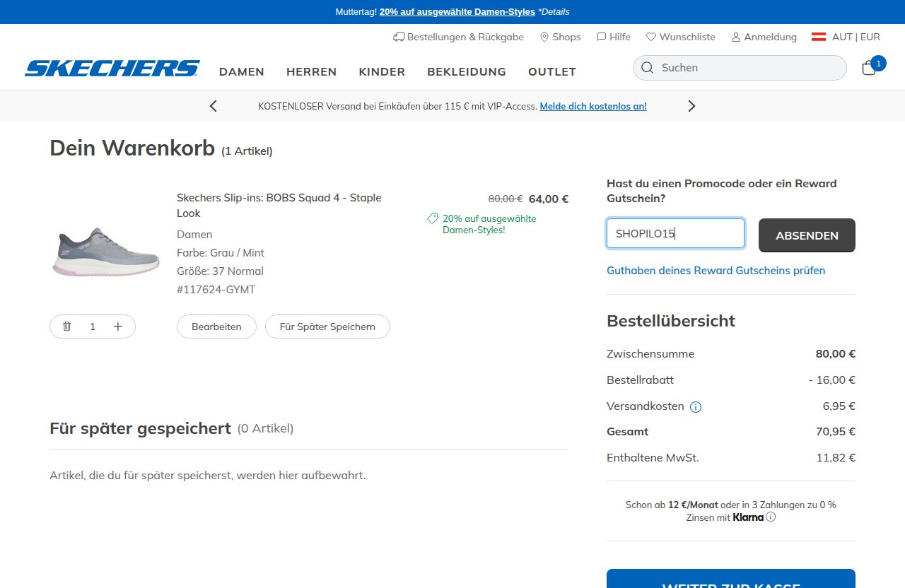905x588 pixels.
Task: Open product title BOBS Squad 4 link
Action: 279,206
